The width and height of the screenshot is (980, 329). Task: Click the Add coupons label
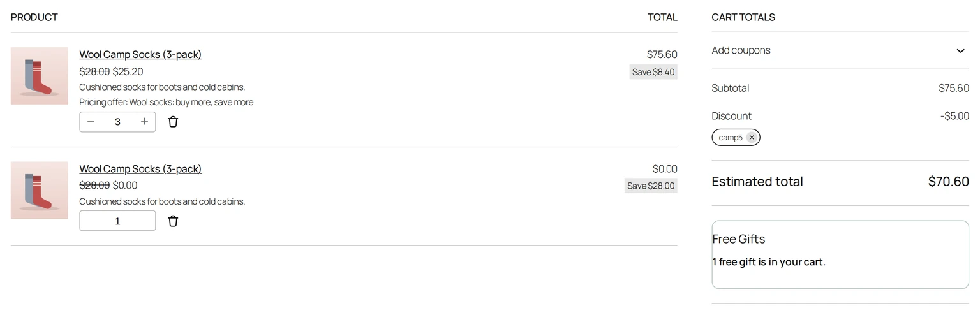tap(741, 50)
